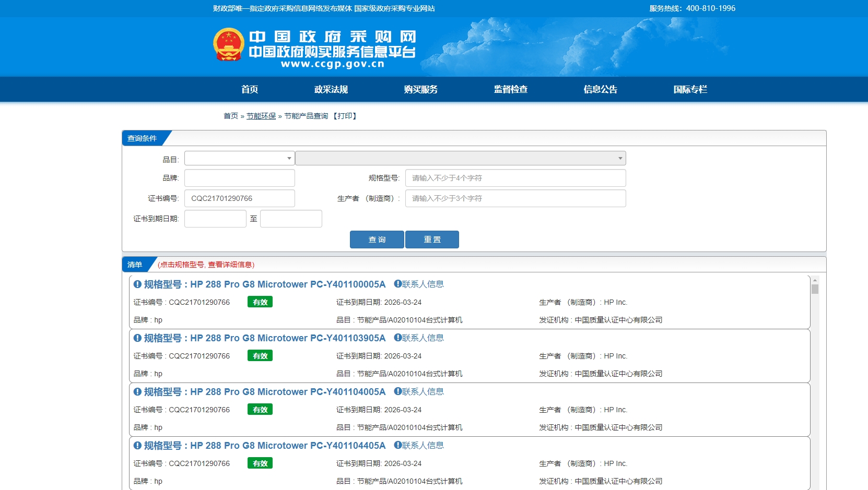Open contact info icon for PC-Y401104005A

click(397, 391)
